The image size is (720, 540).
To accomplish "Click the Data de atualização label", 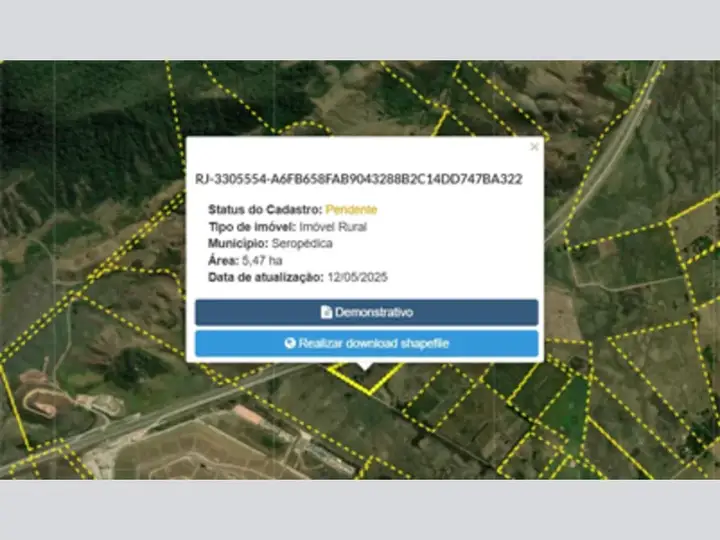I will 266,277.
